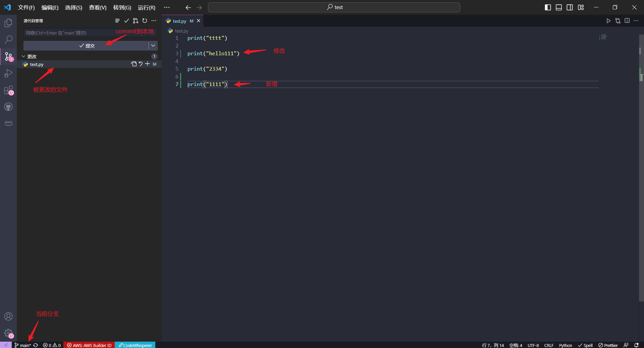Open notifications bell in status bar
The width and height of the screenshot is (644, 348).
point(636,345)
